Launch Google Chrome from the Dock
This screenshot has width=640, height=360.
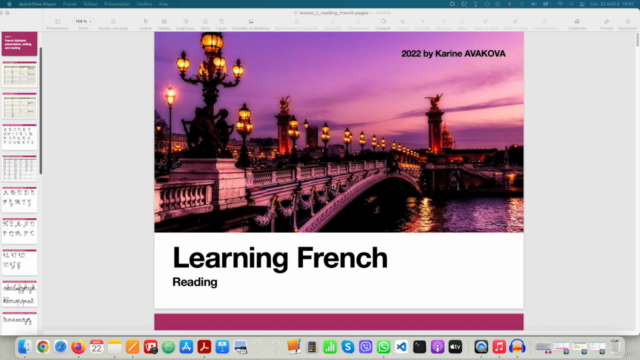tap(42, 347)
